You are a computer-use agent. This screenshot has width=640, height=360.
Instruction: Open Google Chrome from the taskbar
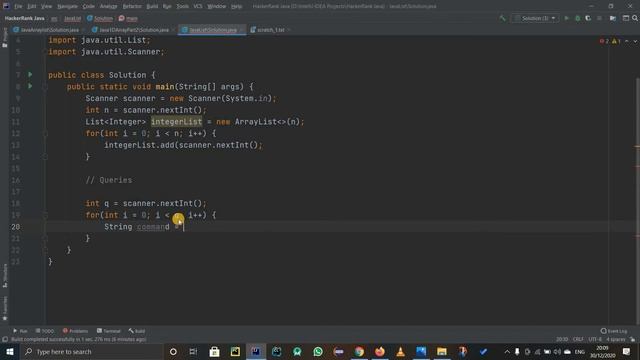point(359,351)
